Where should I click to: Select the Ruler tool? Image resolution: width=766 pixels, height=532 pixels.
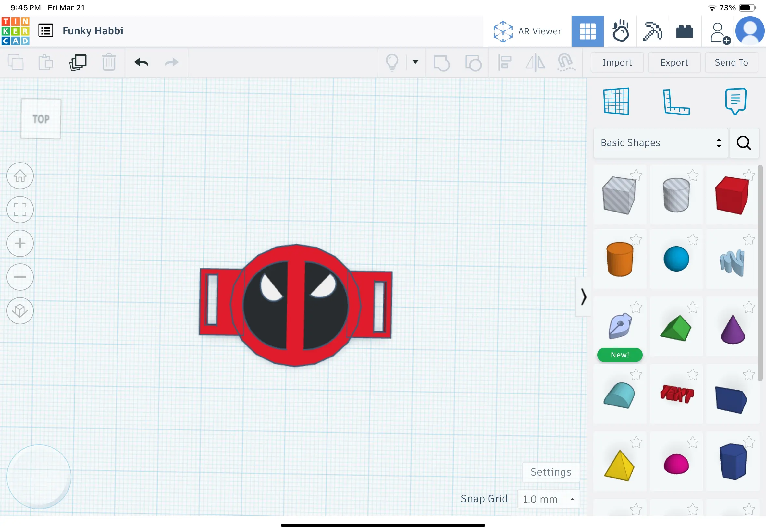coord(676,102)
